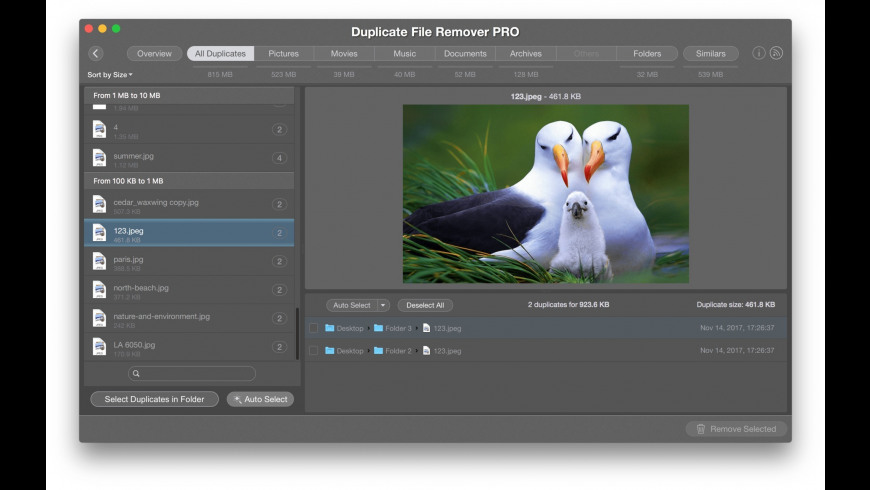This screenshot has width=870, height=490.
Task: Click the trash icon on Remove Selected
Action: point(700,429)
